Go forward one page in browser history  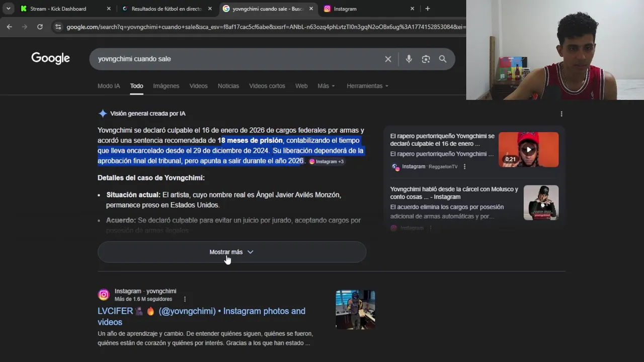[24, 27]
